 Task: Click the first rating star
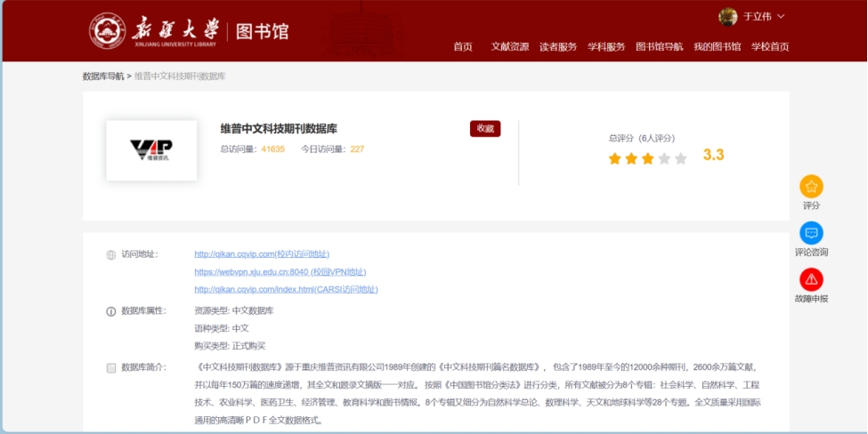(614, 158)
